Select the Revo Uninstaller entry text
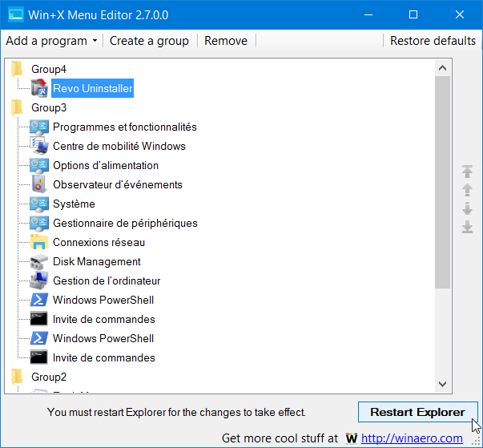 [x=92, y=88]
